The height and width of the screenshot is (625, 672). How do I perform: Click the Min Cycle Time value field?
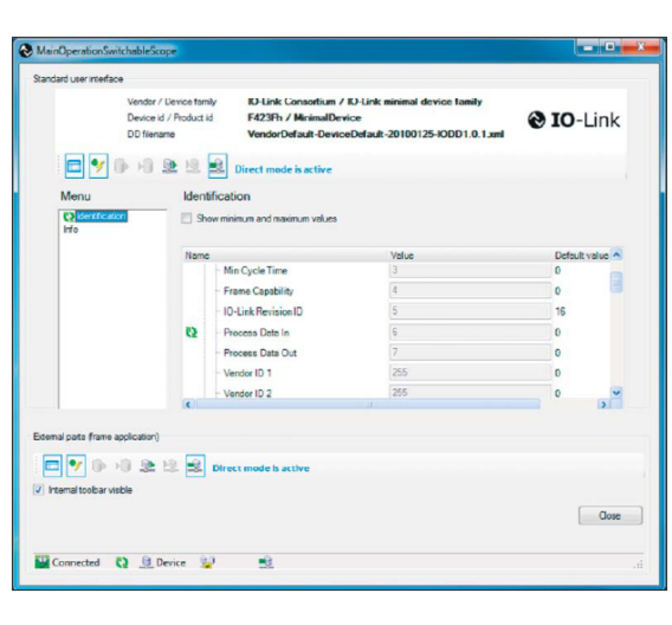click(469, 270)
